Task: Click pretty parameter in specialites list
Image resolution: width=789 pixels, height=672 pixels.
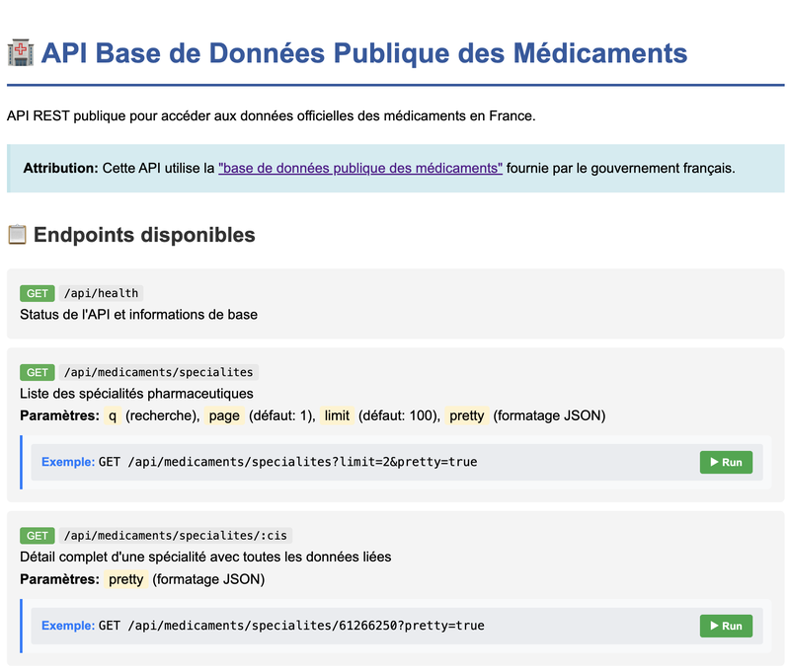Action: pos(466,415)
